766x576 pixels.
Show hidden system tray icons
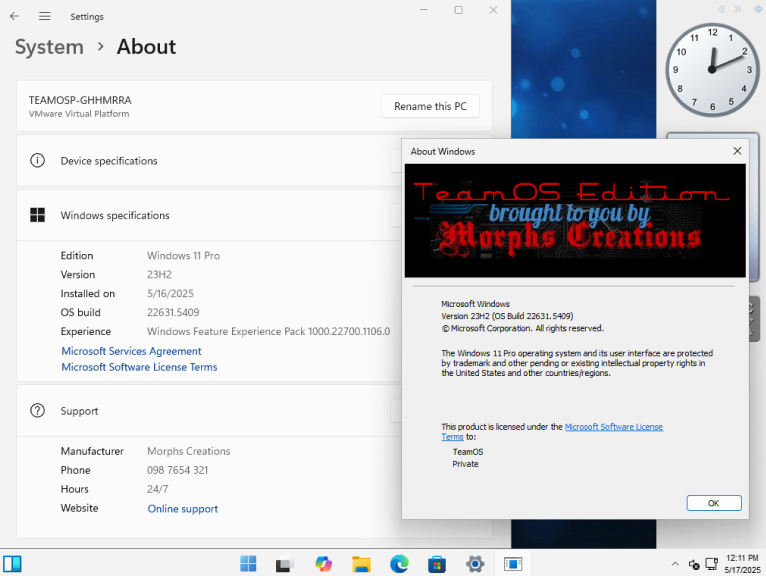click(x=675, y=564)
